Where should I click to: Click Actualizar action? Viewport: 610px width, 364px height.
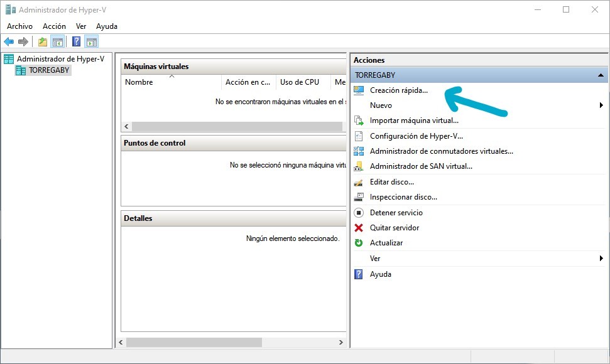(386, 243)
